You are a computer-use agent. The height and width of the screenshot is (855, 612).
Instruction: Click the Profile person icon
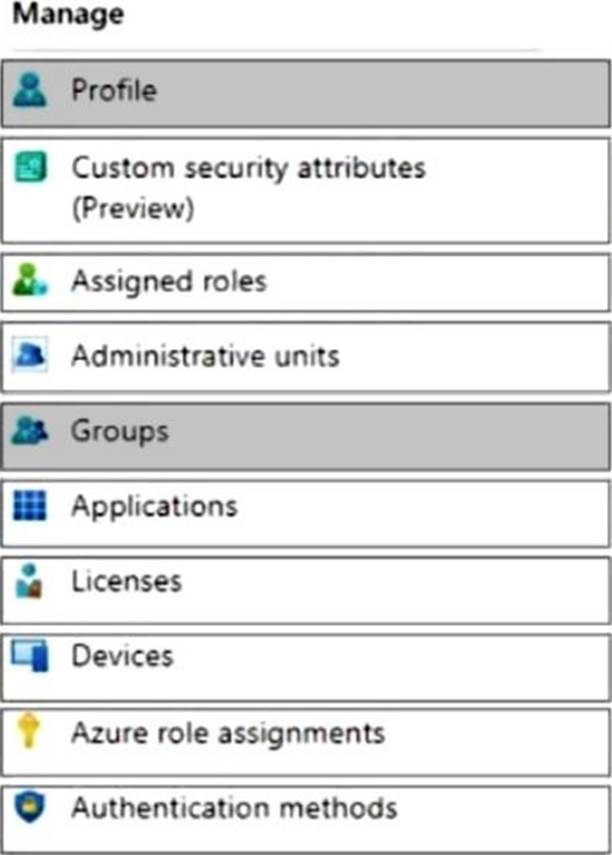tap(27, 92)
